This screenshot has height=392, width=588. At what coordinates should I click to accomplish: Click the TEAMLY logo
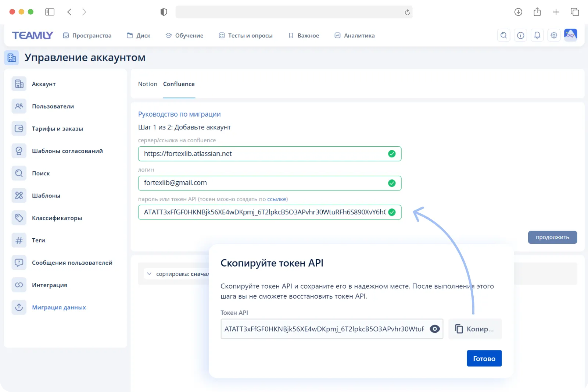[33, 35]
